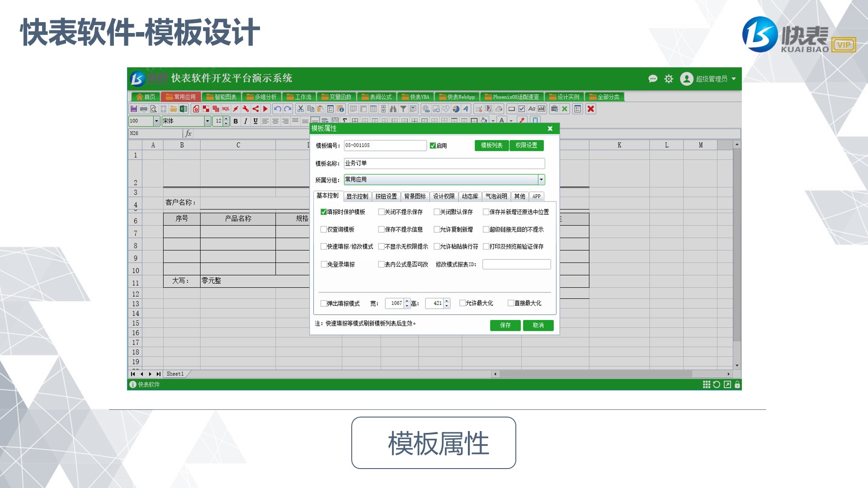The width and height of the screenshot is (868, 488).
Task: Click the pie chart icon
Action: point(456,109)
